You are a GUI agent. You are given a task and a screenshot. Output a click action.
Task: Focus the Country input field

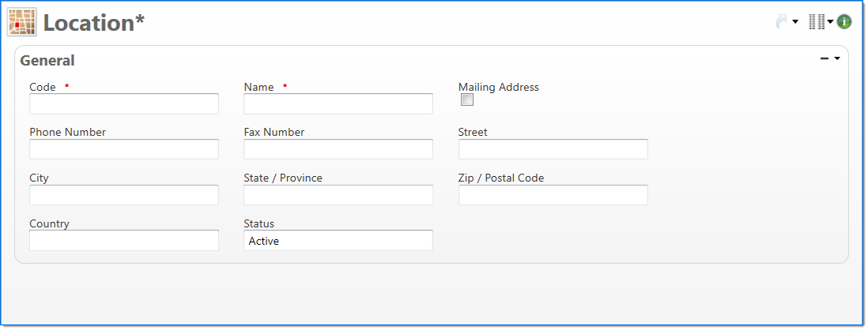pyautogui.click(x=123, y=241)
